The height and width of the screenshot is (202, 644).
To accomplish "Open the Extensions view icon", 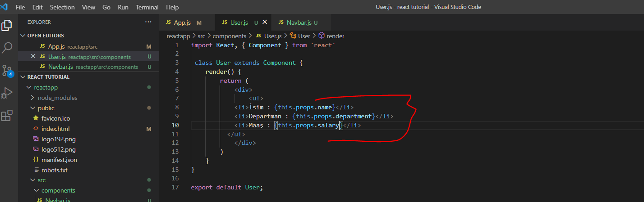I will pos(7,116).
